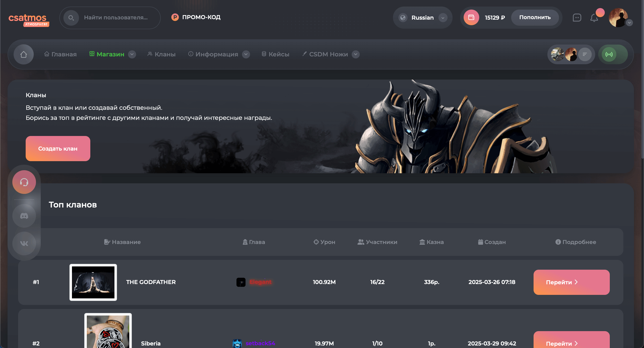Image resolution: width=644 pixels, height=348 pixels.
Task: Open the ПРОМО-КОД link
Action: pyautogui.click(x=196, y=17)
